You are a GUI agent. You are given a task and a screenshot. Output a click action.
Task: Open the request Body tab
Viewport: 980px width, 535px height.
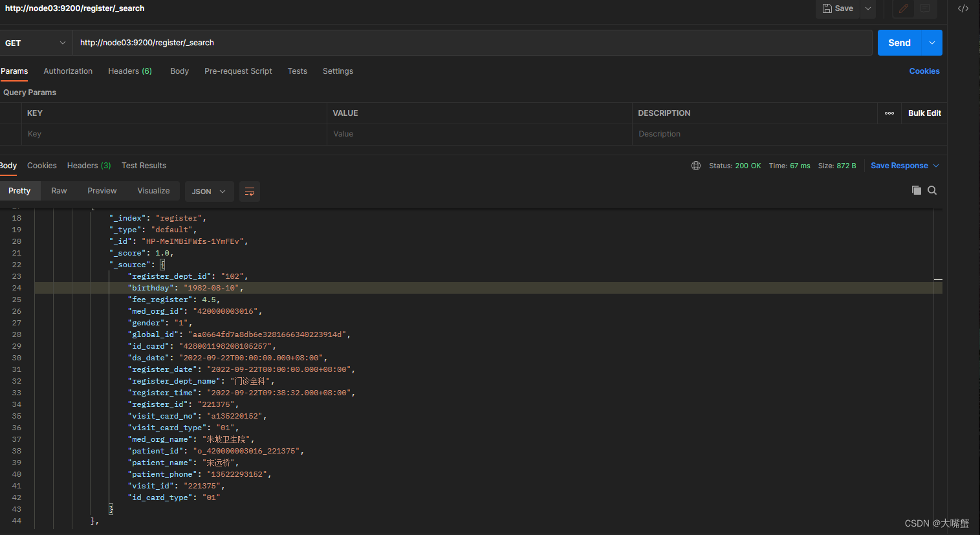point(179,71)
